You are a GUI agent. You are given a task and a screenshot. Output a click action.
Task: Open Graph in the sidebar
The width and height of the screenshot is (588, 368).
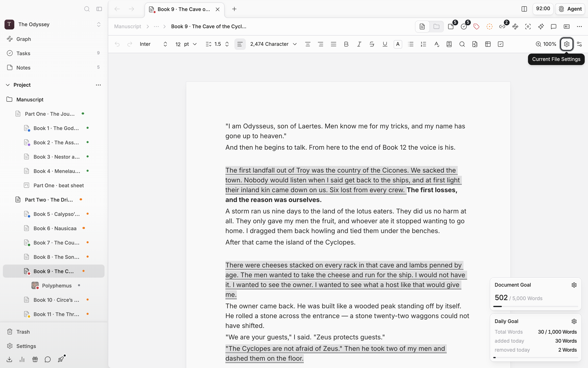click(x=53, y=39)
